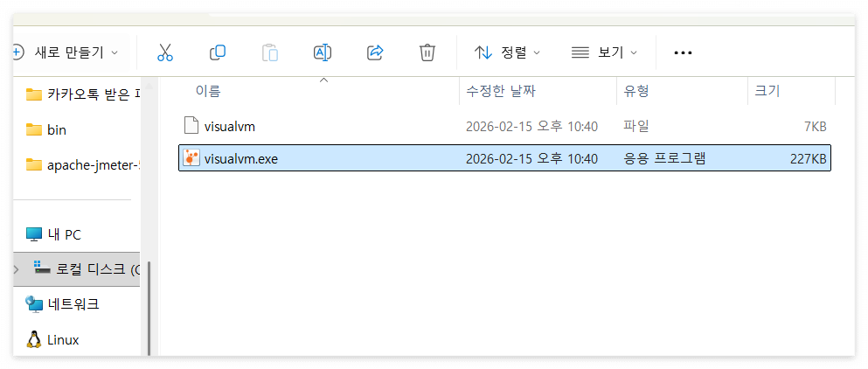Screen dimensions: 868x369
Task: Click the 7KB size cell
Action: [x=815, y=126]
